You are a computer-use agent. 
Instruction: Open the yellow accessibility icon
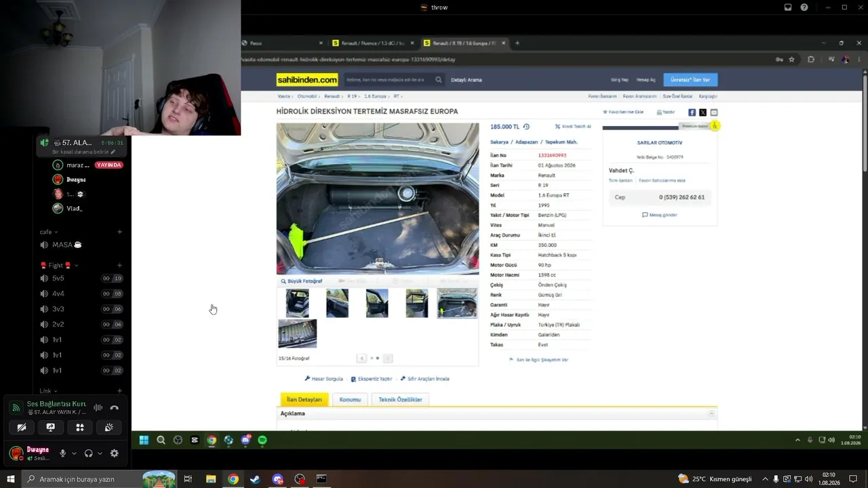[714, 126]
